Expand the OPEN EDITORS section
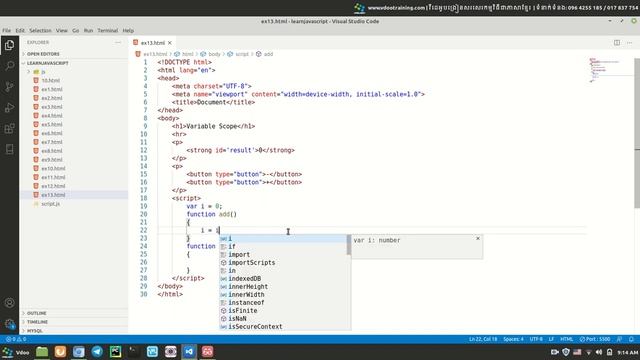 pyautogui.click(x=43, y=54)
